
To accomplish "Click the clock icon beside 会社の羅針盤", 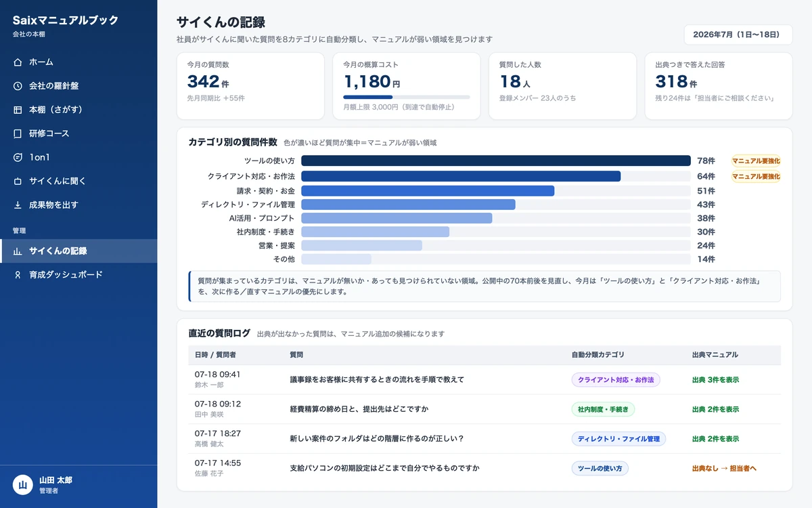I will (18, 86).
